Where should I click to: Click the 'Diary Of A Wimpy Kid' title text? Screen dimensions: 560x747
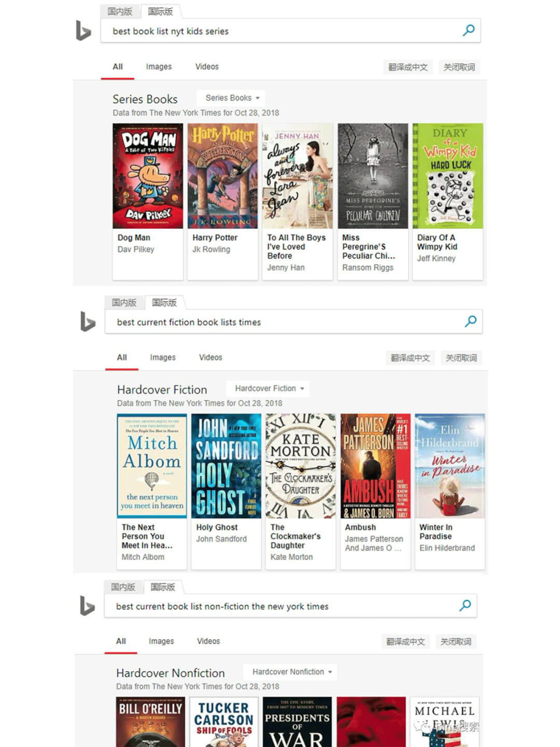click(x=437, y=242)
